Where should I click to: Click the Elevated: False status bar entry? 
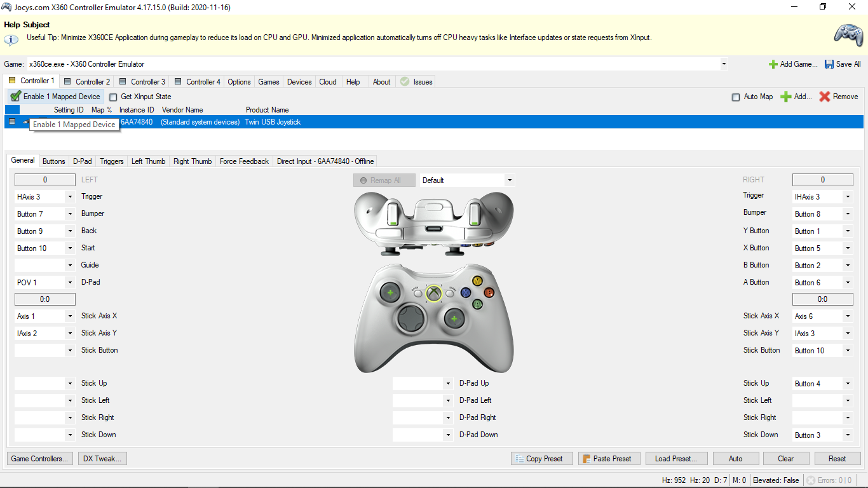coord(776,480)
